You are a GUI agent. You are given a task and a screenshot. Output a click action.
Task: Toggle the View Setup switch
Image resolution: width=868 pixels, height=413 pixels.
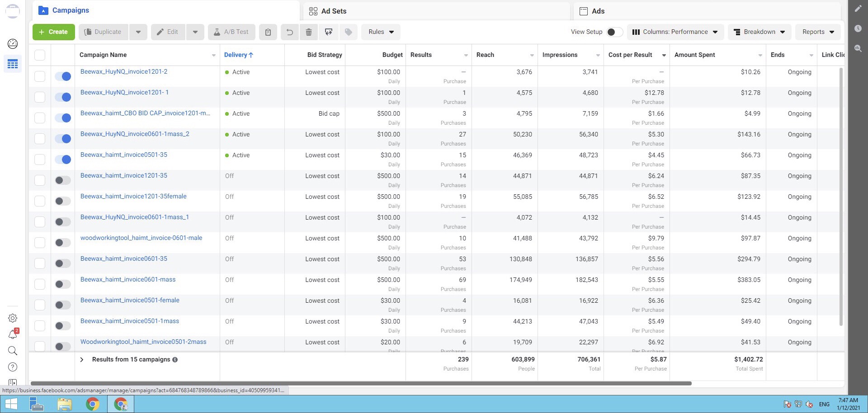pyautogui.click(x=614, y=32)
